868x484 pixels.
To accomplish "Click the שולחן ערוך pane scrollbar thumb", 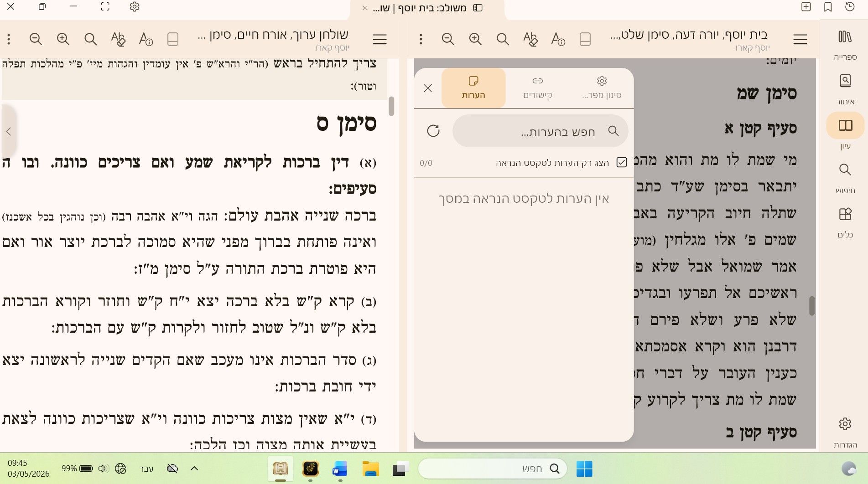I will coord(391,106).
